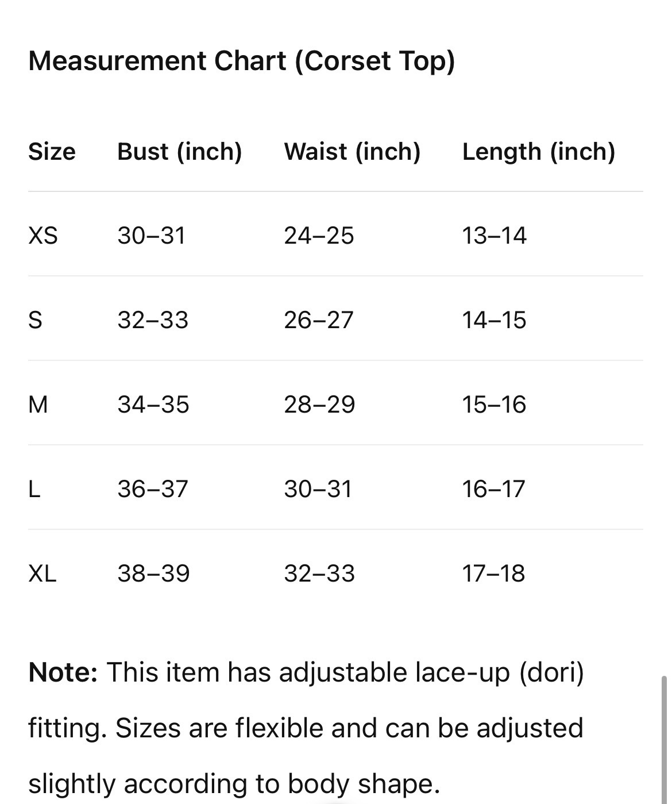Screen dimensions: 672x804
Task: Select the S size row label
Action: pos(35,320)
